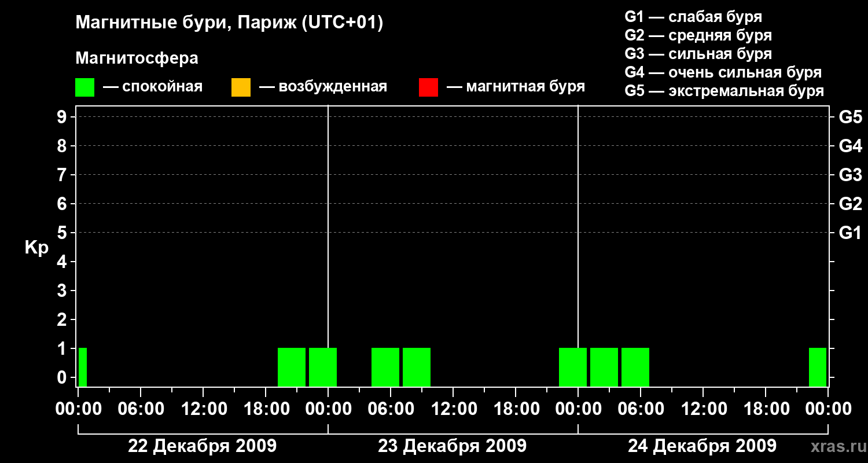Click the date label '23 Декабря 2009'
Screen dimensions: 868x463
click(452, 446)
